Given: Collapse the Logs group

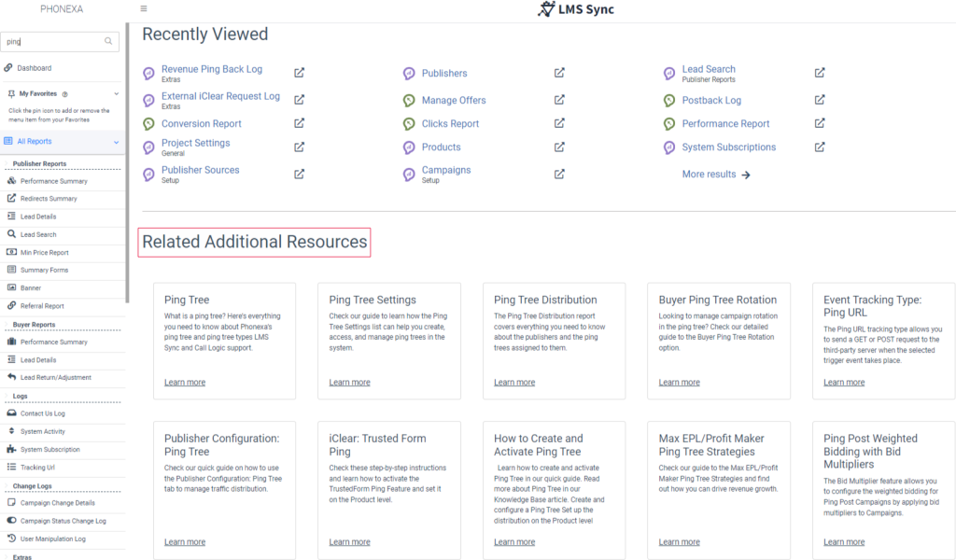Looking at the screenshot, I should (7, 396).
